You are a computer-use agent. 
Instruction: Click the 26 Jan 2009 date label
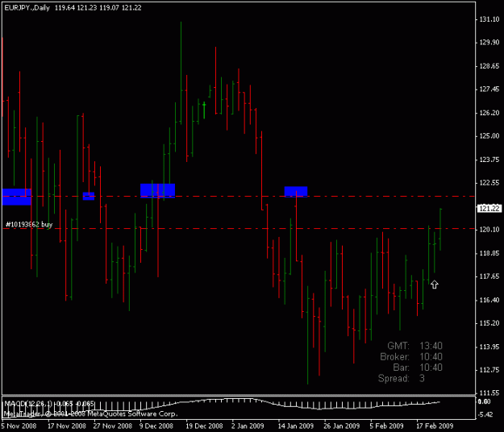coord(342,426)
